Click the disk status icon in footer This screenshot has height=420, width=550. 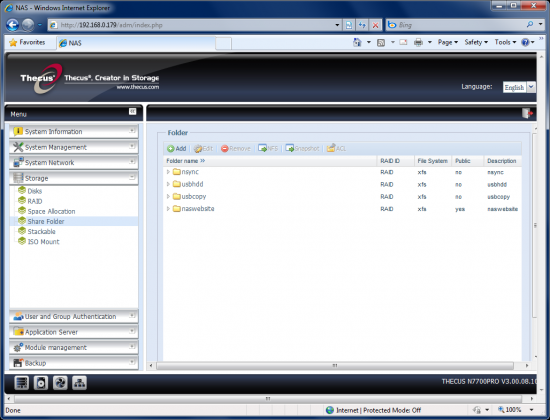[41, 383]
